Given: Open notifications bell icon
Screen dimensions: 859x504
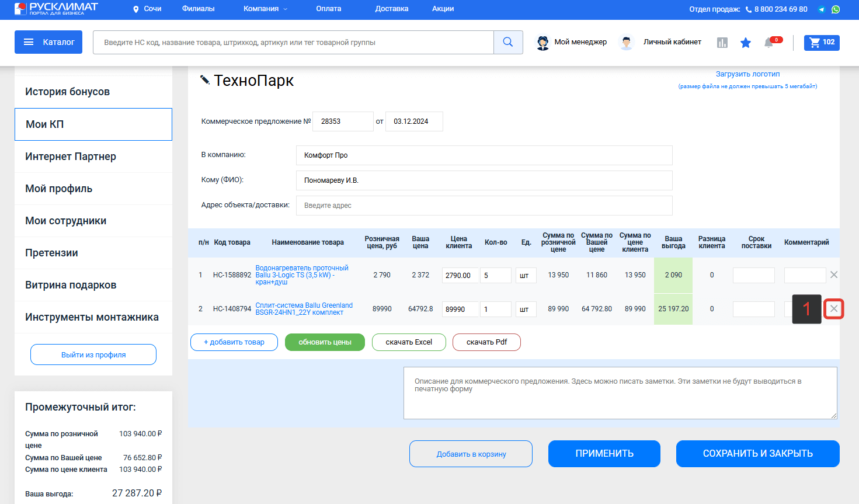Looking at the screenshot, I should [x=769, y=43].
